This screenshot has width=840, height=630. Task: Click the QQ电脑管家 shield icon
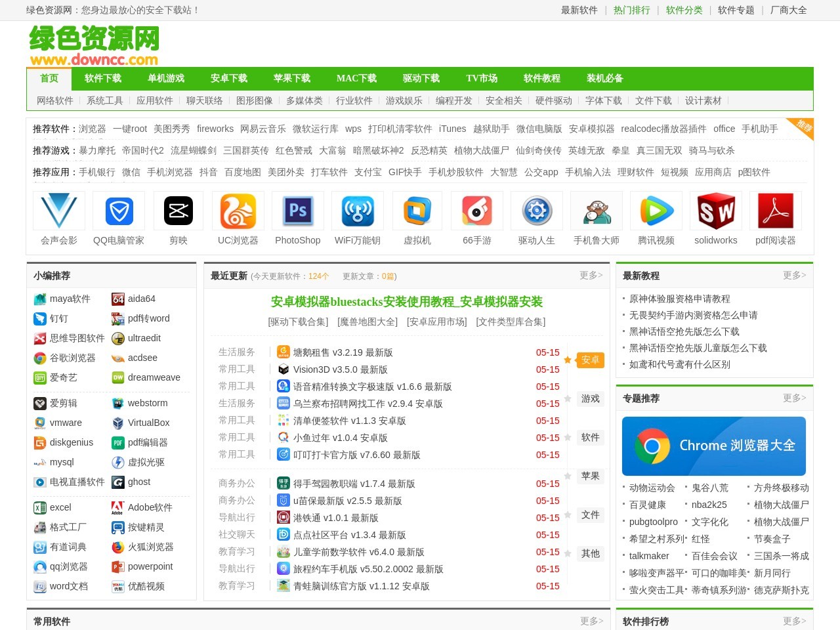pos(119,211)
